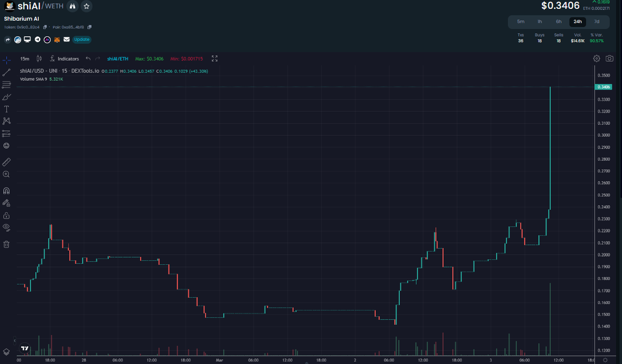
Task: Click the binoculars icon beside shiAI/WETH
Action: 73,6
